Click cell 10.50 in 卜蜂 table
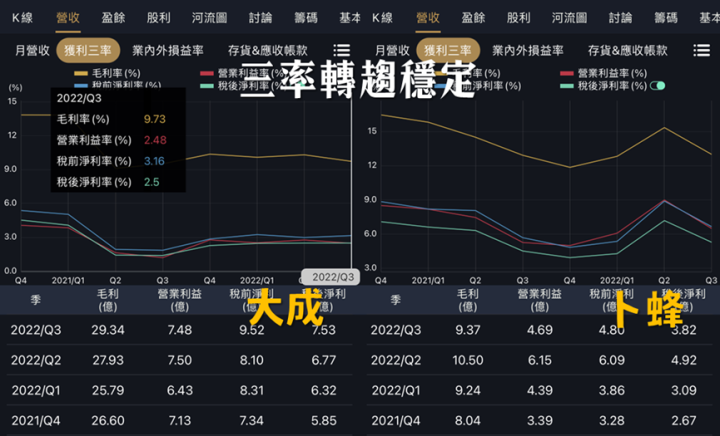Image resolution: width=720 pixels, height=436 pixels. click(x=468, y=360)
